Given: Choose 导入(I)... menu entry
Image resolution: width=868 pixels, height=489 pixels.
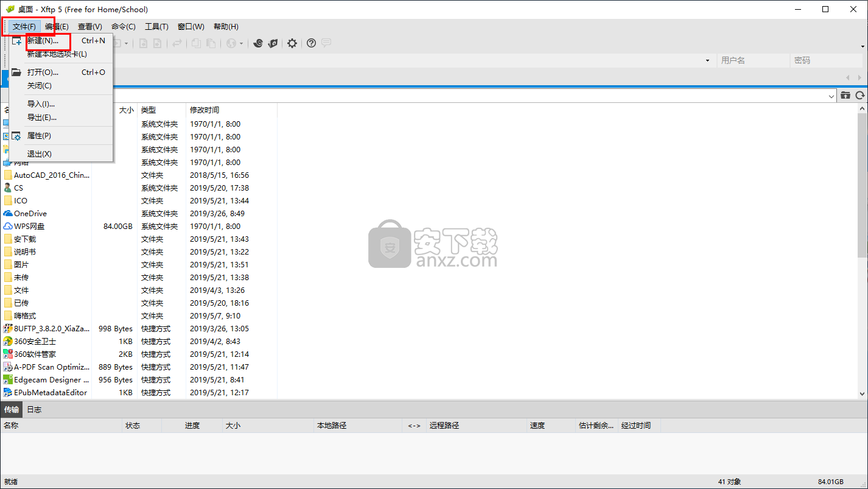Looking at the screenshot, I should coord(61,104).
